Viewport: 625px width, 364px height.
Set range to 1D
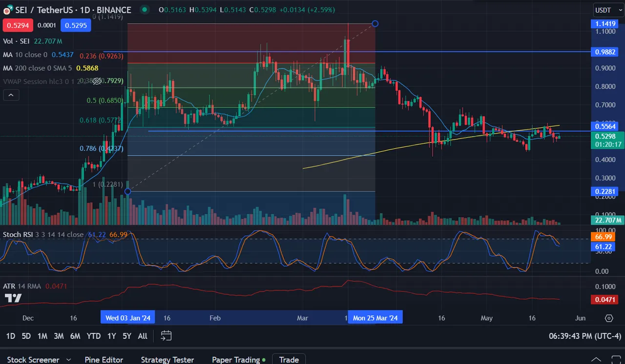click(x=10, y=336)
